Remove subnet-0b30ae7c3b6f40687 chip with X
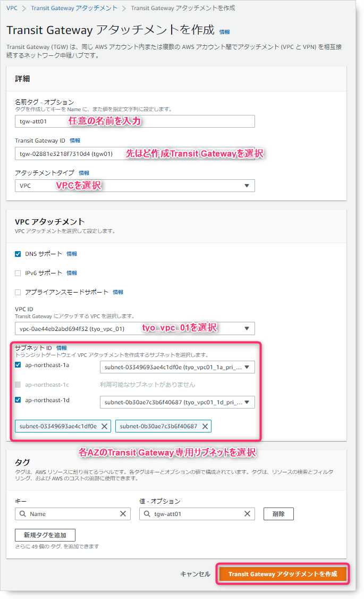 (205, 426)
